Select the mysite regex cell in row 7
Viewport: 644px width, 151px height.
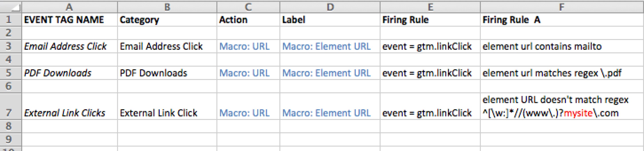click(x=562, y=106)
